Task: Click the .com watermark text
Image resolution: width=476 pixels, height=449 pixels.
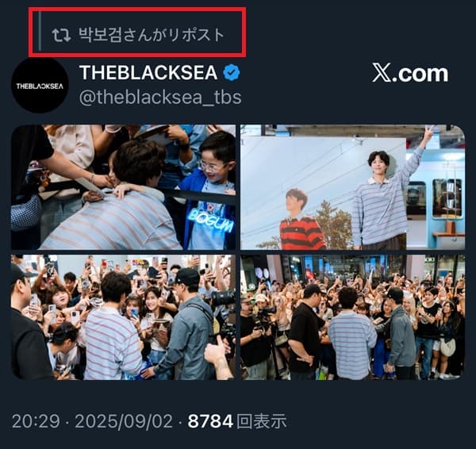Action: pos(420,74)
